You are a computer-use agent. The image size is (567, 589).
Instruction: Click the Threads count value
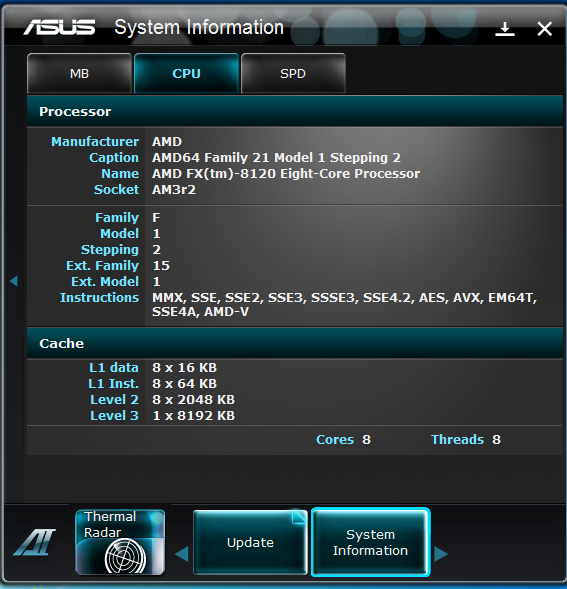(x=496, y=439)
